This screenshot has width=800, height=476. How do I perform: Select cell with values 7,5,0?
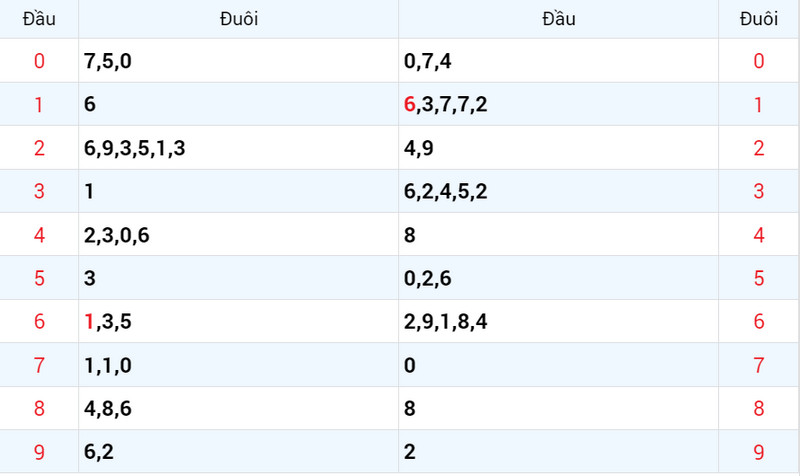238,61
